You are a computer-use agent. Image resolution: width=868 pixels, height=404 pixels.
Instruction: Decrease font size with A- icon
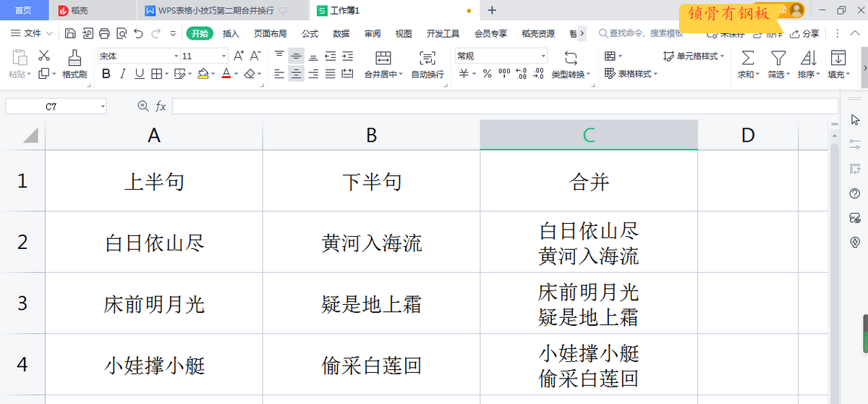click(x=255, y=56)
